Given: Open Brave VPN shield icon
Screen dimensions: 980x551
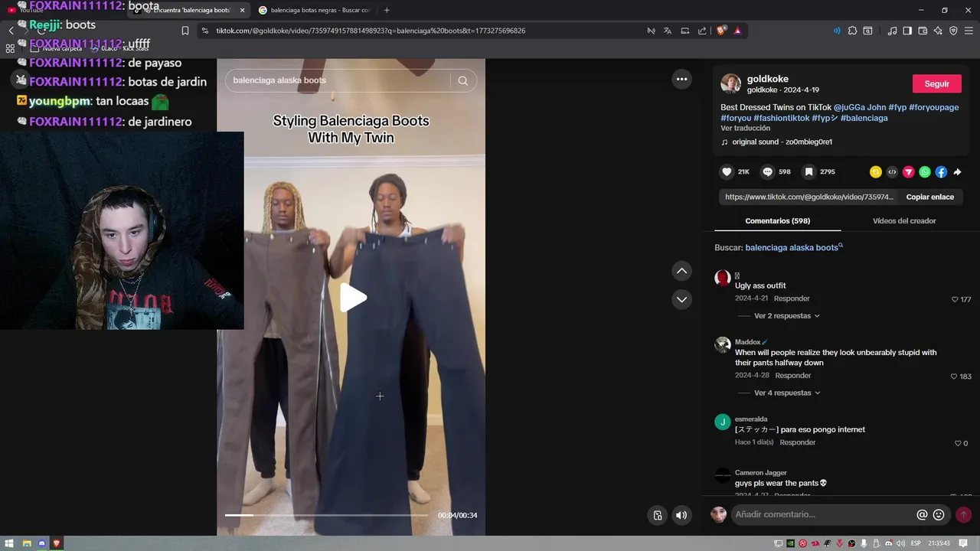Looking at the screenshot, I should pyautogui.click(x=953, y=31).
